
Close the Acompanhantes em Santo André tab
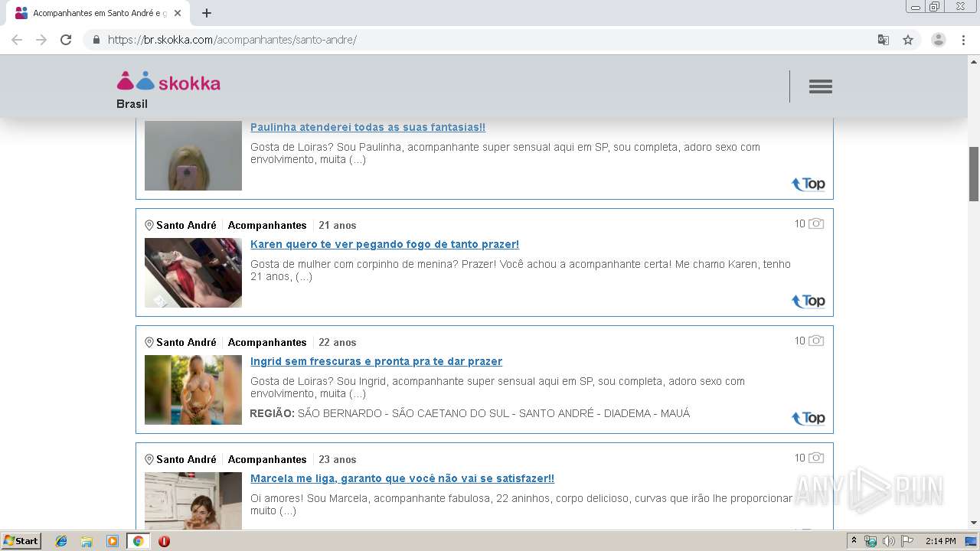[x=178, y=13]
